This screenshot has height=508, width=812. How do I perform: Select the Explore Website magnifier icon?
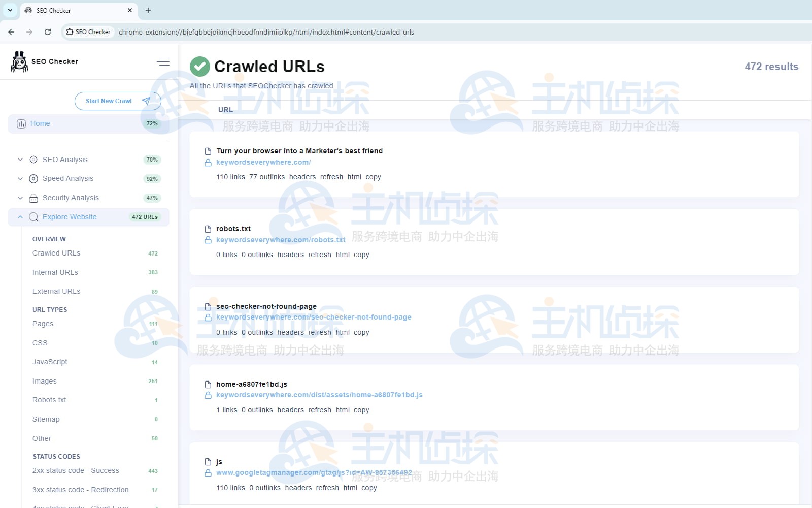(33, 217)
